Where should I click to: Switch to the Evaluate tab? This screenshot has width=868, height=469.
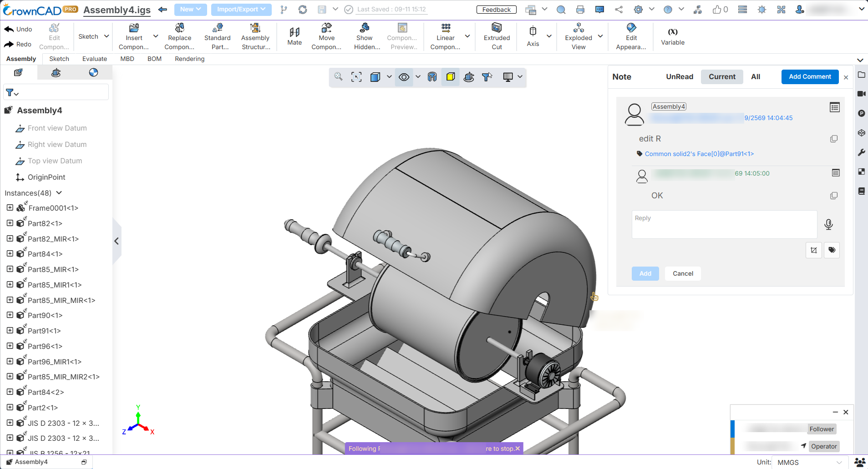pos(95,59)
